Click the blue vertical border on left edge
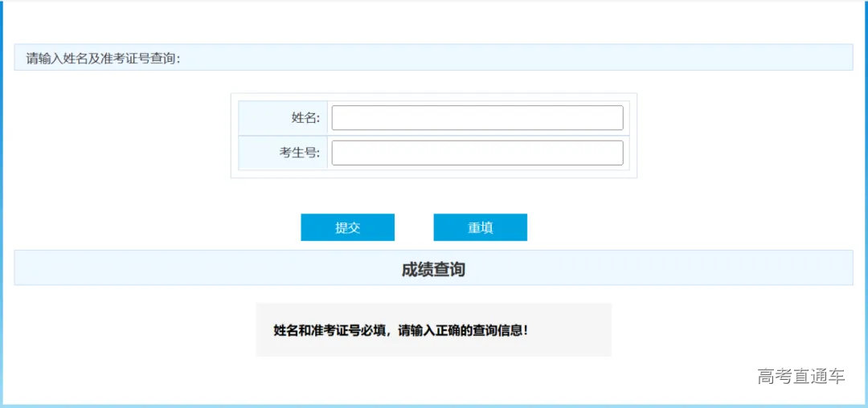The height and width of the screenshot is (408, 868). pos(1,201)
